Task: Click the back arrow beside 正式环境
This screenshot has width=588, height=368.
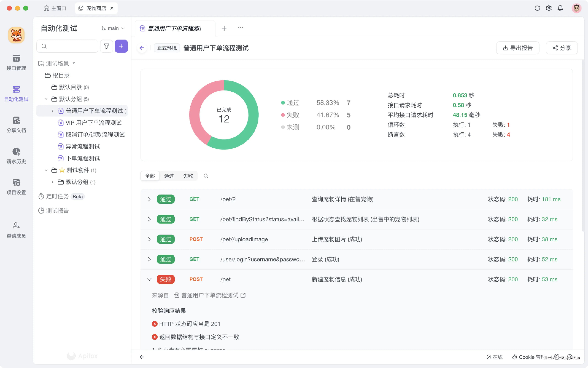Action: tap(142, 48)
